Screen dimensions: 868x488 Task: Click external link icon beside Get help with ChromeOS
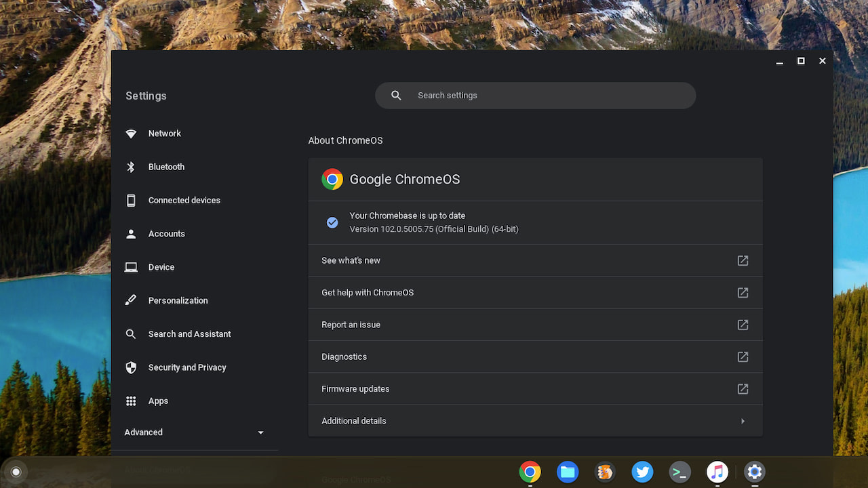pos(743,292)
